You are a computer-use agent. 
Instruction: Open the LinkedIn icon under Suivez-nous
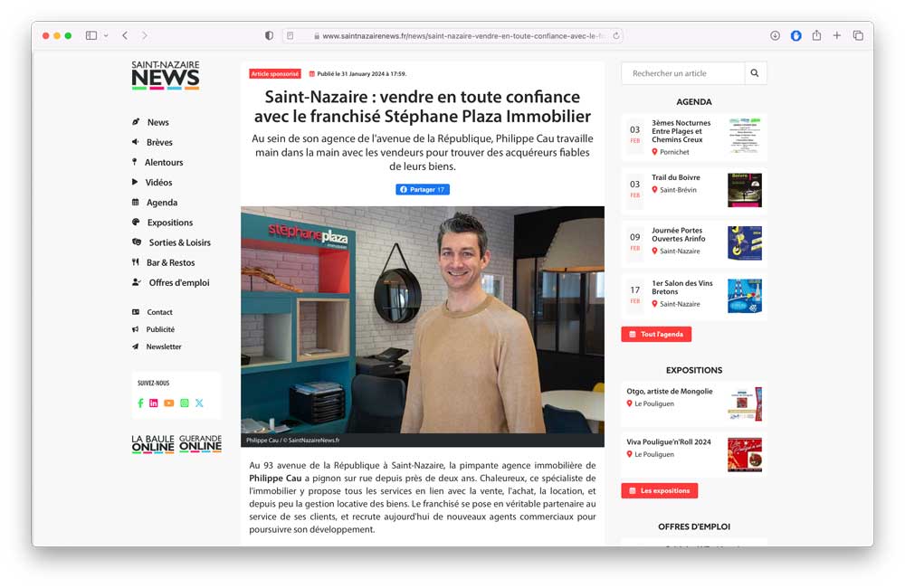(x=154, y=403)
